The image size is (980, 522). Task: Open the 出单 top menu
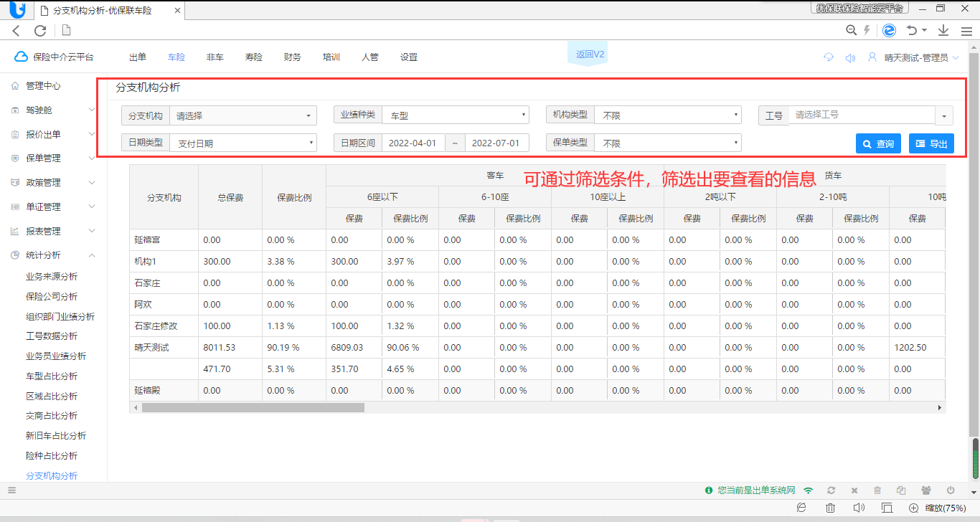coord(138,57)
